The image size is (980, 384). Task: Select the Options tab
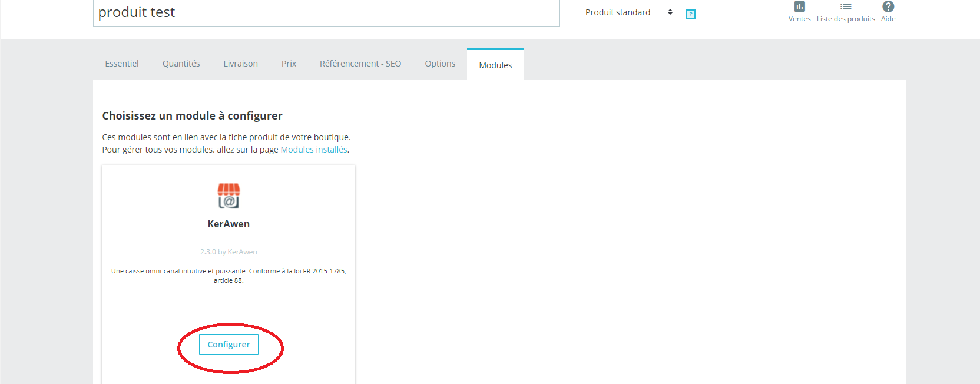point(440,64)
